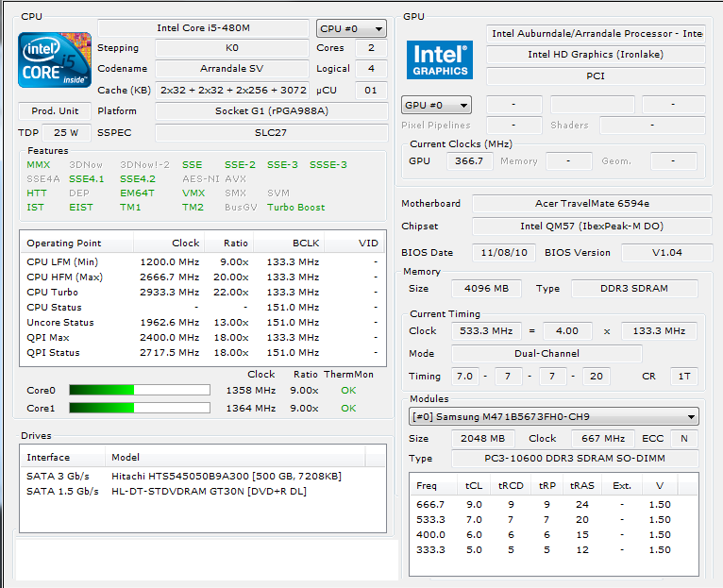
Task: Select the QPI Max row
Action: (x=202, y=338)
